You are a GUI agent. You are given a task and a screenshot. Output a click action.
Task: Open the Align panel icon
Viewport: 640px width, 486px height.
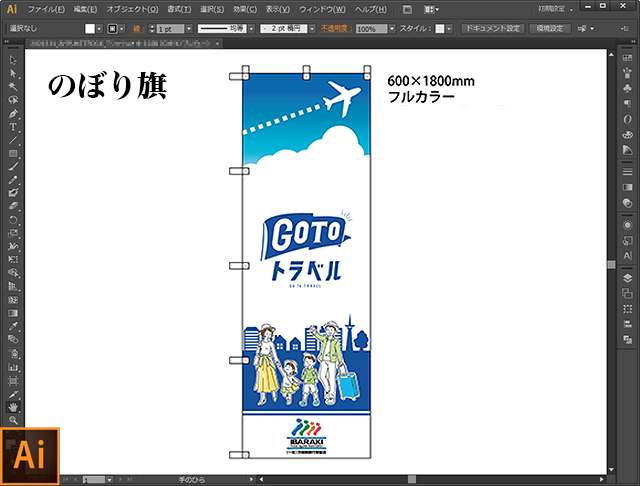click(x=627, y=324)
